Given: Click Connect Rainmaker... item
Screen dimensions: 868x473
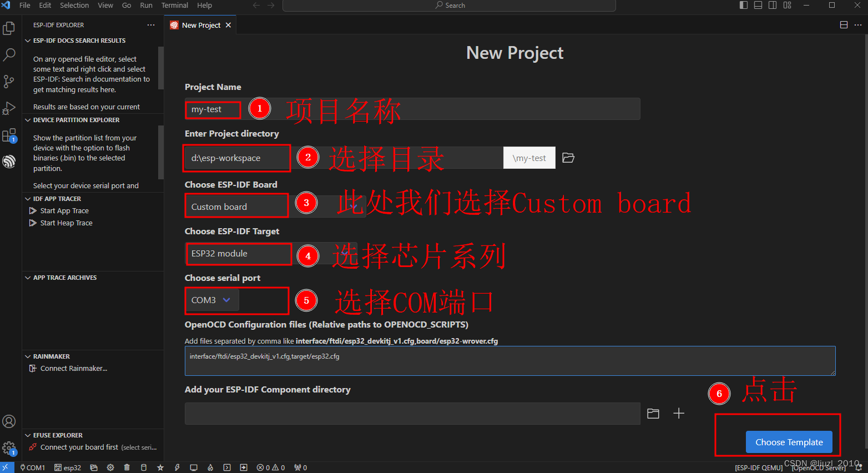Looking at the screenshot, I should (x=74, y=369).
